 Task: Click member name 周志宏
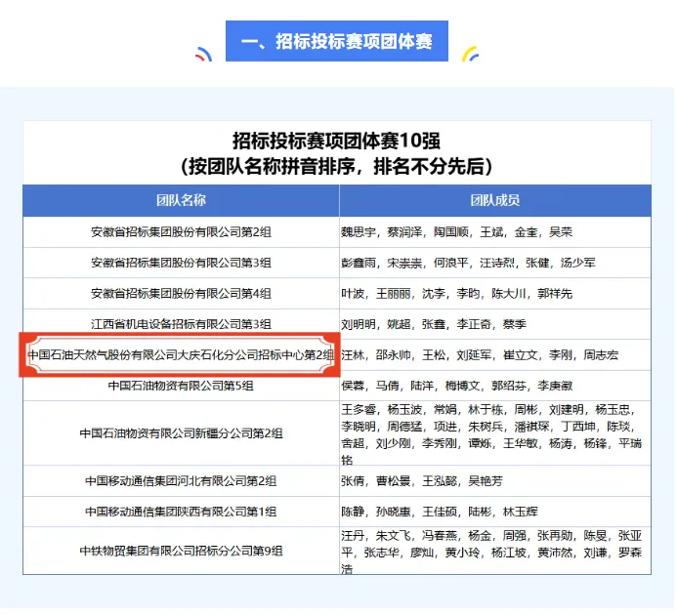point(601,355)
